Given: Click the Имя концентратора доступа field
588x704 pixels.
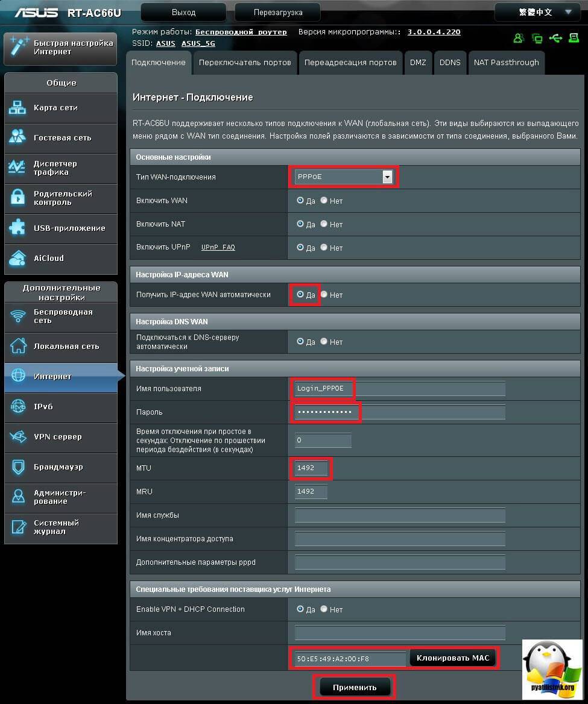Looking at the screenshot, I should point(400,538).
